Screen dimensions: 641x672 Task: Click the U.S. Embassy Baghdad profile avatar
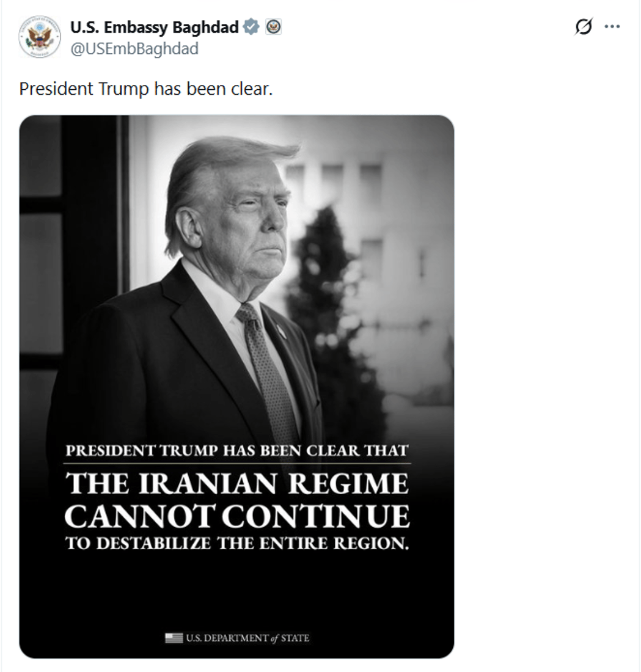pos(40,37)
